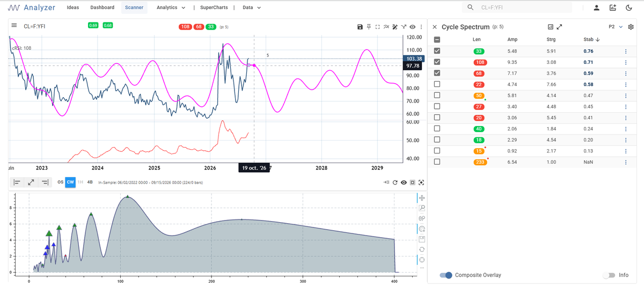Go to Ideas tab
Image resolution: width=644 pixels, height=286 pixels.
click(72, 8)
